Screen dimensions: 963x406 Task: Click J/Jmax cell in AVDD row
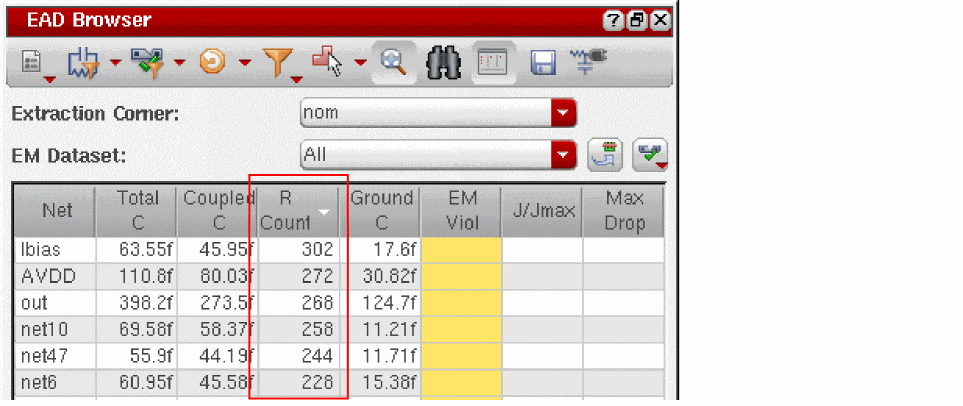pos(542,277)
